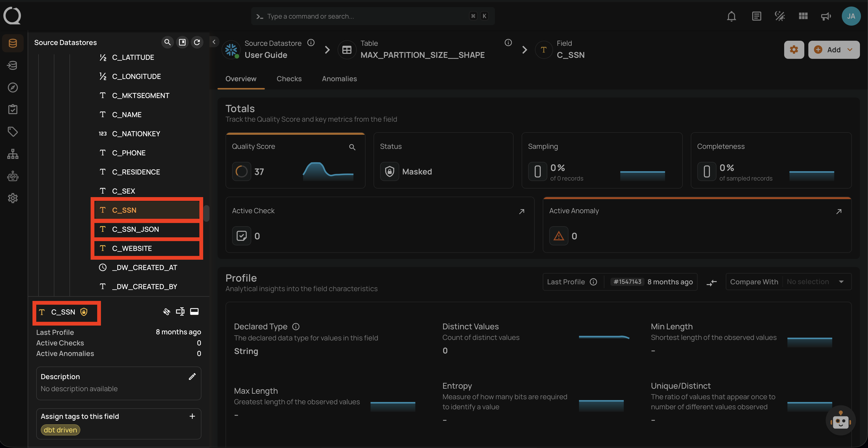Expand the Active Anomaly card arrow
This screenshot has width=868, height=448.
pos(839,211)
